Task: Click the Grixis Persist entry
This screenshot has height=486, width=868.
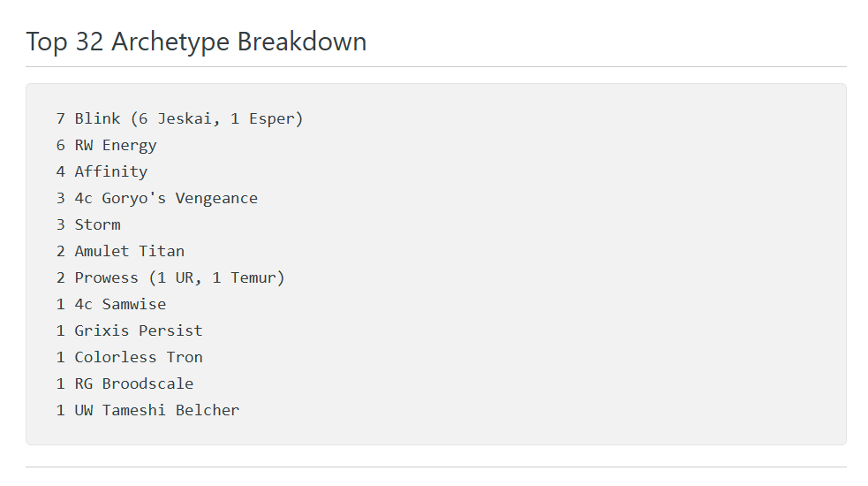Action: 139,330
